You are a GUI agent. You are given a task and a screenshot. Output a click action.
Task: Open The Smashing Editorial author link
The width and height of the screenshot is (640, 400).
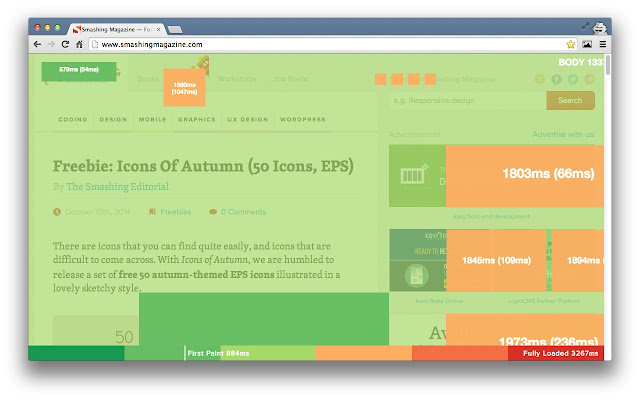click(118, 187)
